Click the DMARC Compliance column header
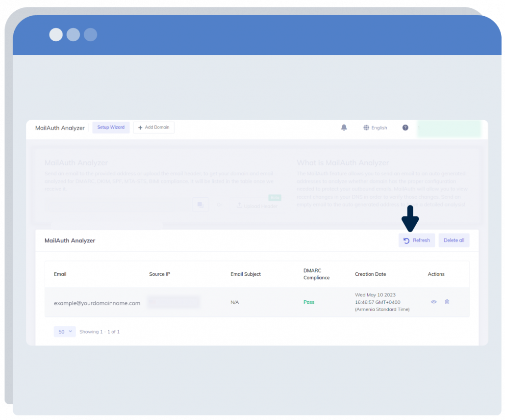505x420 pixels. (316, 274)
